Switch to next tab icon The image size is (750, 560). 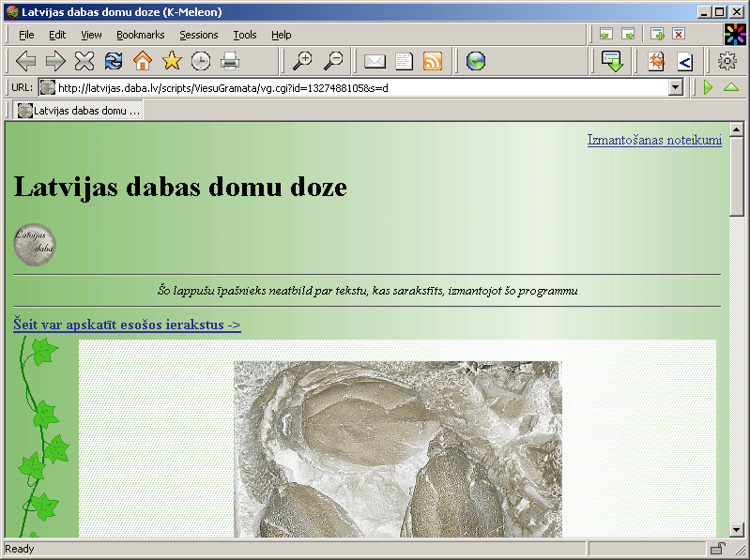coord(628,34)
